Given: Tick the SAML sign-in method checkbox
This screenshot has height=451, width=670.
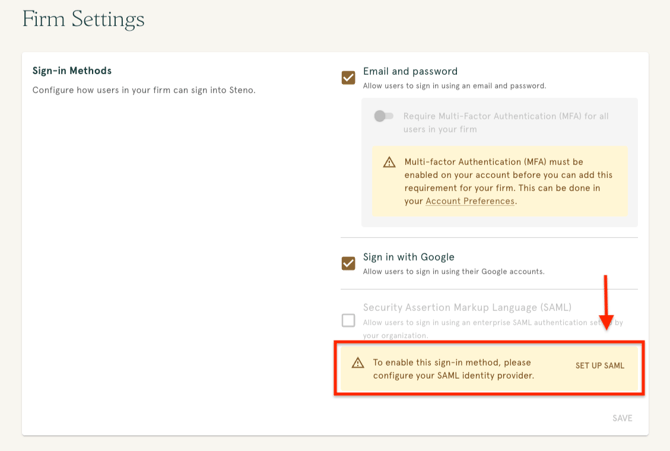Looking at the screenshot, I should (x=348, y=320).
